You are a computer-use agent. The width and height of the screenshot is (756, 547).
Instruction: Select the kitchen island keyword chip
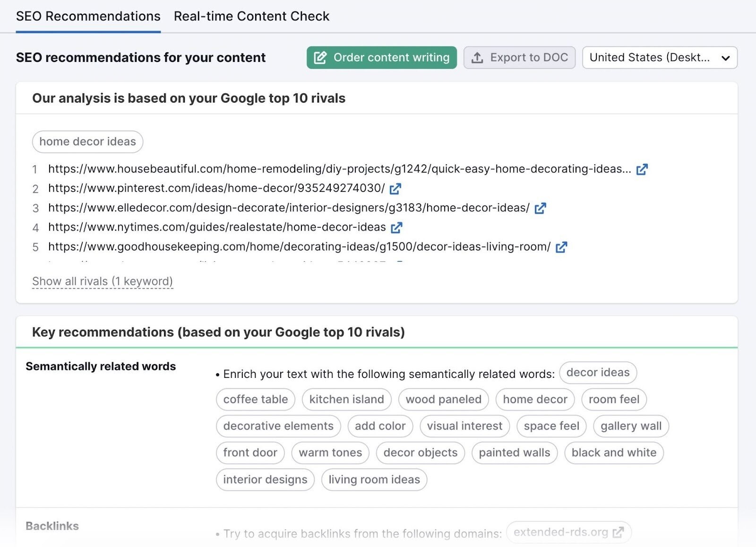coord(346,400)
